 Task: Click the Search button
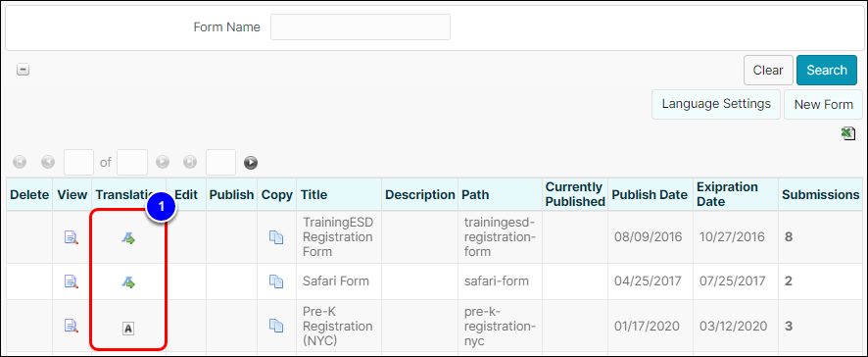pyautogui.click(x=827, y=70)
